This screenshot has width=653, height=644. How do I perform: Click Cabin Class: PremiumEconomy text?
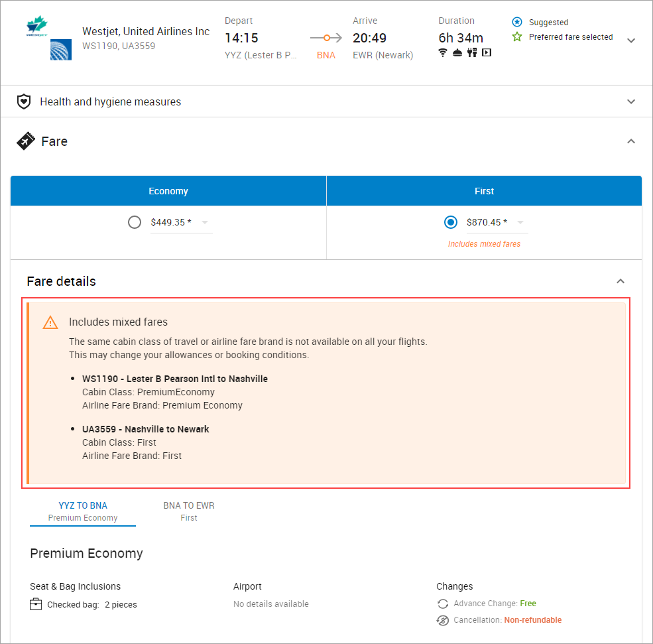pyautogui.click(x=148, y=393)
